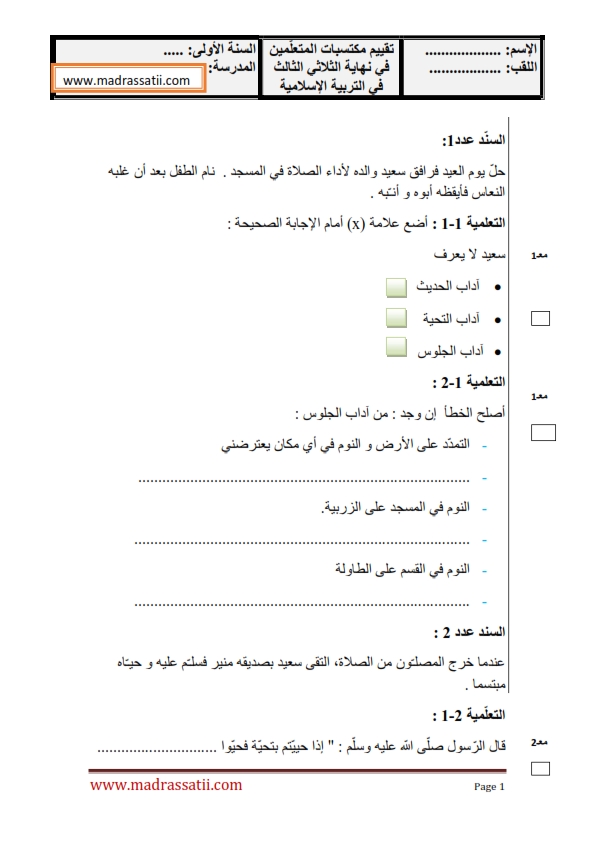
Task: Check the box next to آداب التحية
Action: 396,318
